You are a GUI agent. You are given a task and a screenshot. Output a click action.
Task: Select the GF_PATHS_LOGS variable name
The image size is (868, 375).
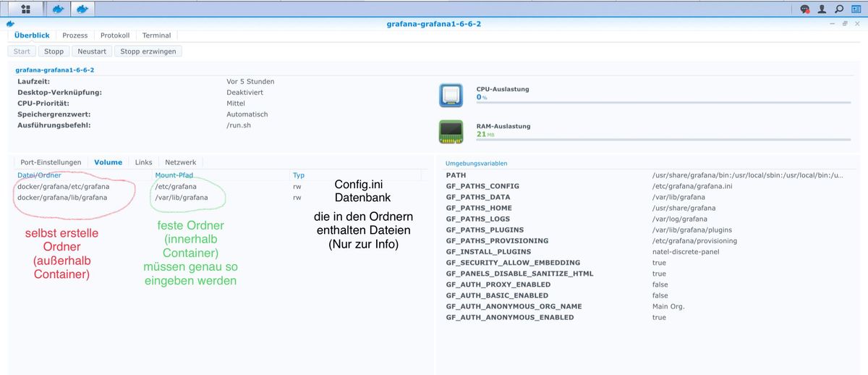tap(478, 219)
